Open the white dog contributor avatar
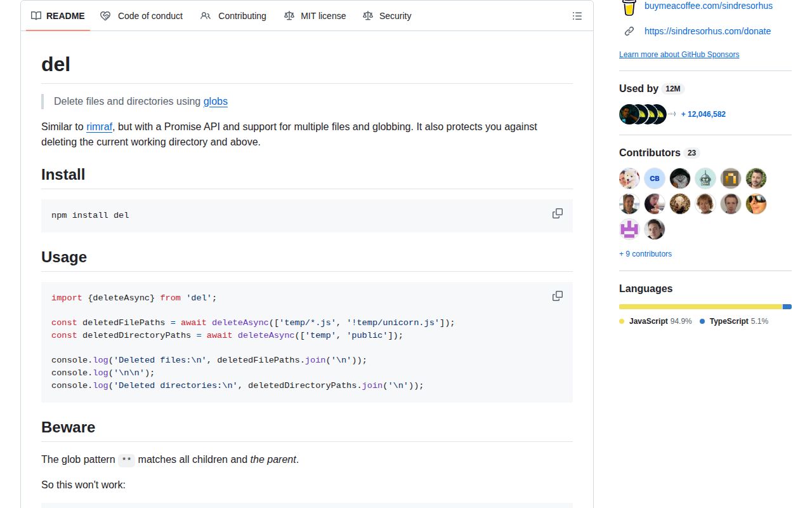The image size is (812, 508). (x=629, y=178)
